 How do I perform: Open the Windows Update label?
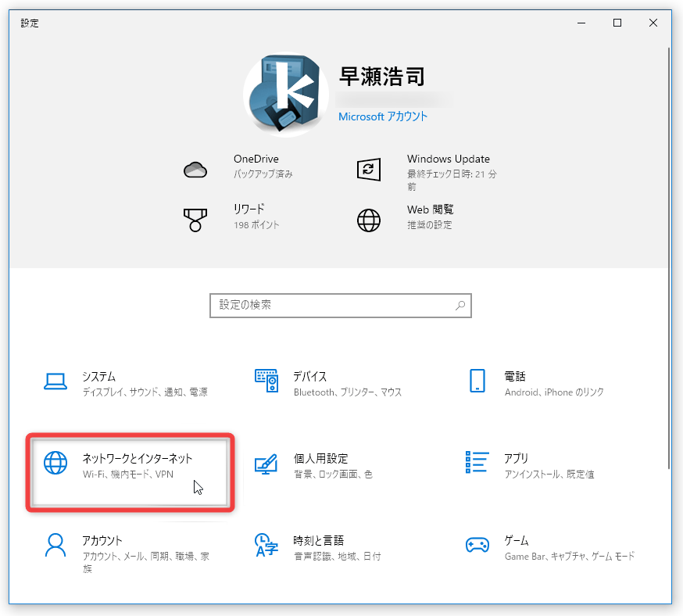point(449,159)
